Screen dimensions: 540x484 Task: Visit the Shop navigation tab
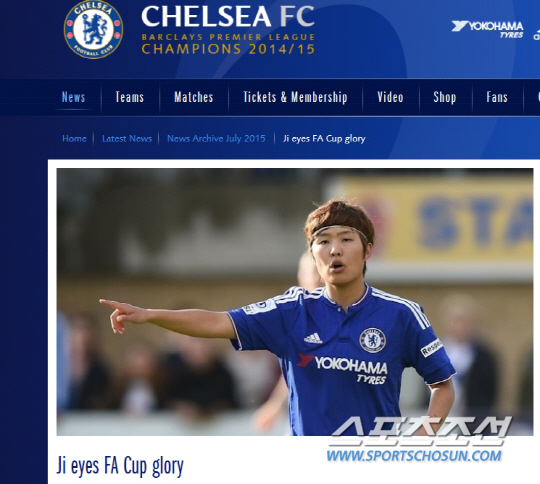[x=445, y=97]
